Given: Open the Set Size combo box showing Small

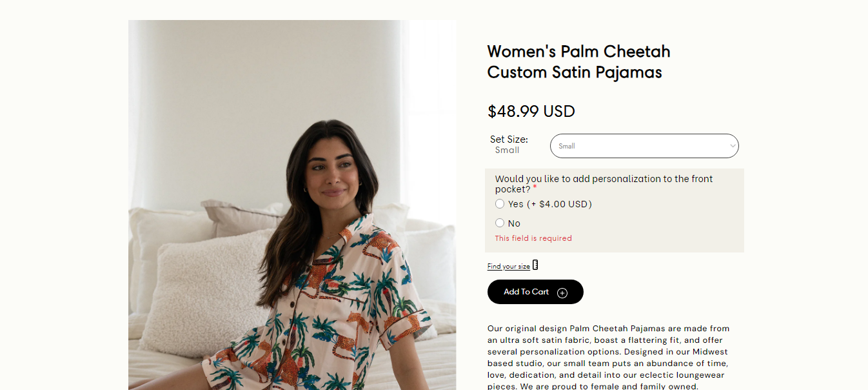Looking at the screenshot, I should pyautogui.click(x=644, y=146).
